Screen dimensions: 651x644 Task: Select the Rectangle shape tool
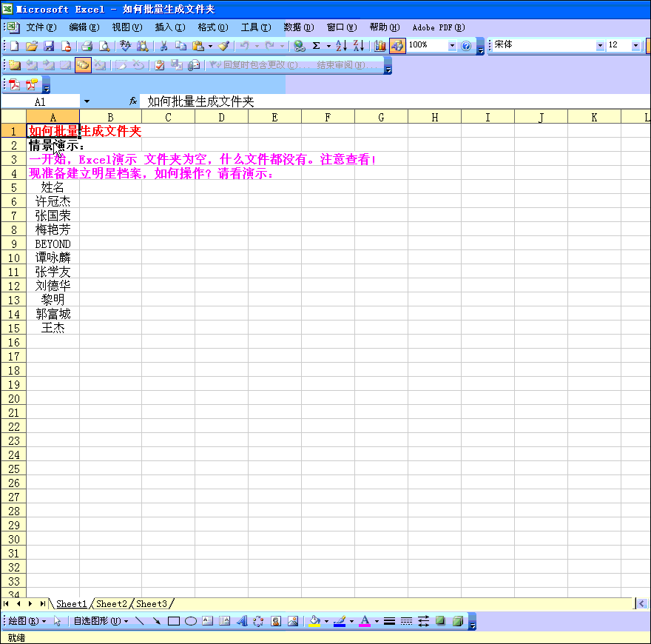(x=174, y=622)
